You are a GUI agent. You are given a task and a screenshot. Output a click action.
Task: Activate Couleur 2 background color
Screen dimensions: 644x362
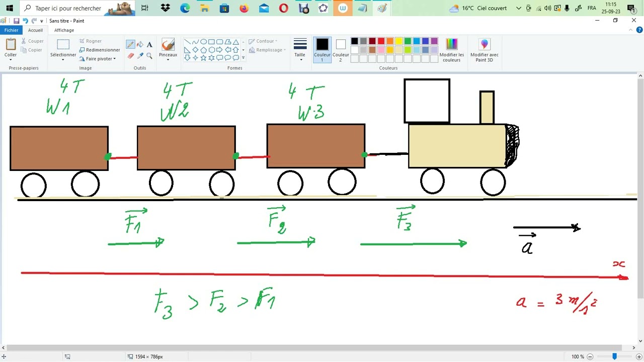(341, 50)
